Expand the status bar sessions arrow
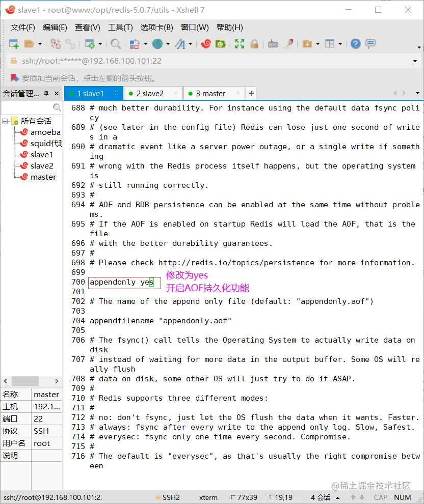The width and height of the screenshot is (424, 504). coord(338,497)
